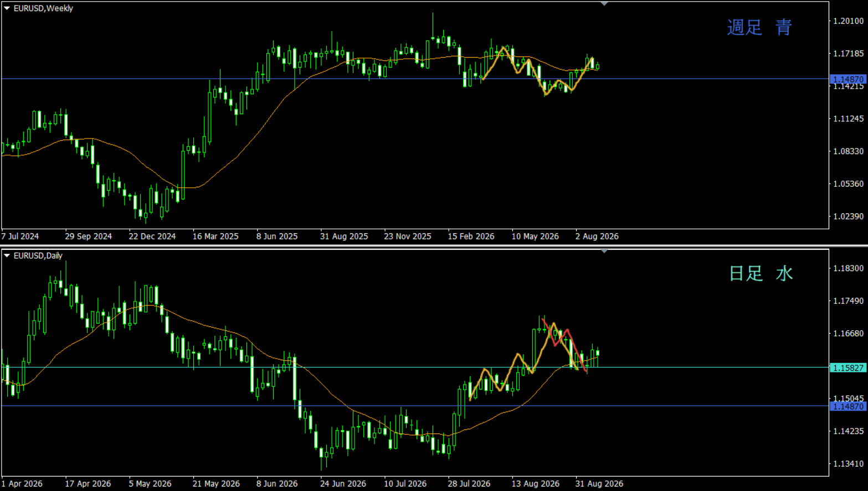Click the cyan 1.15827 price label
The width and height of the screenshot is (868, 491).
click(848, 367)
